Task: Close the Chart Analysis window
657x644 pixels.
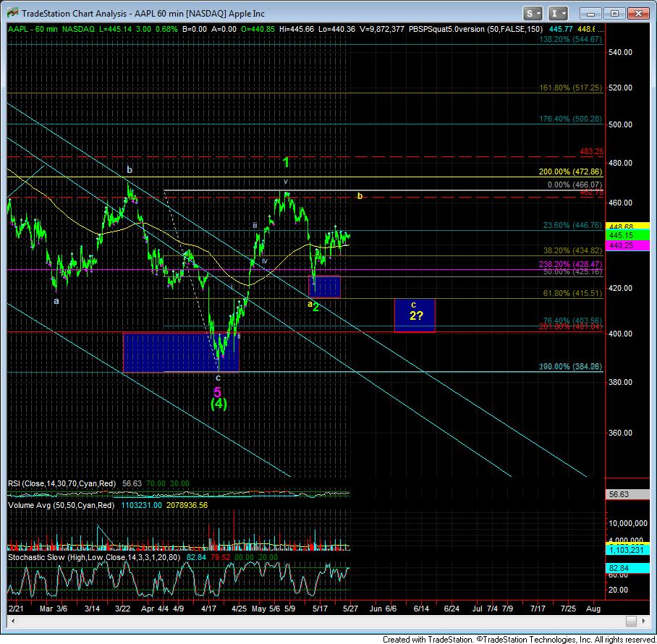Action: point(638,14)
